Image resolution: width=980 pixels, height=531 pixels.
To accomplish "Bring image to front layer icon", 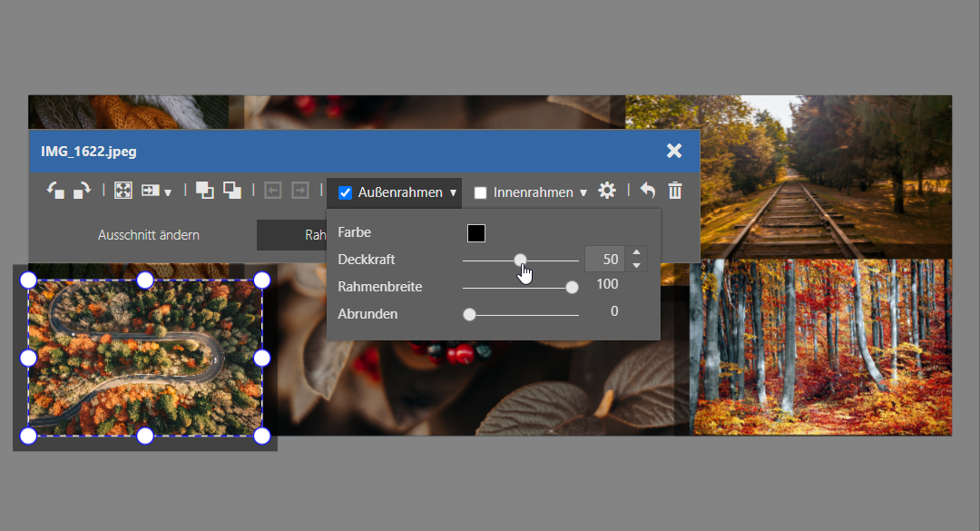I will pos(205,191).
